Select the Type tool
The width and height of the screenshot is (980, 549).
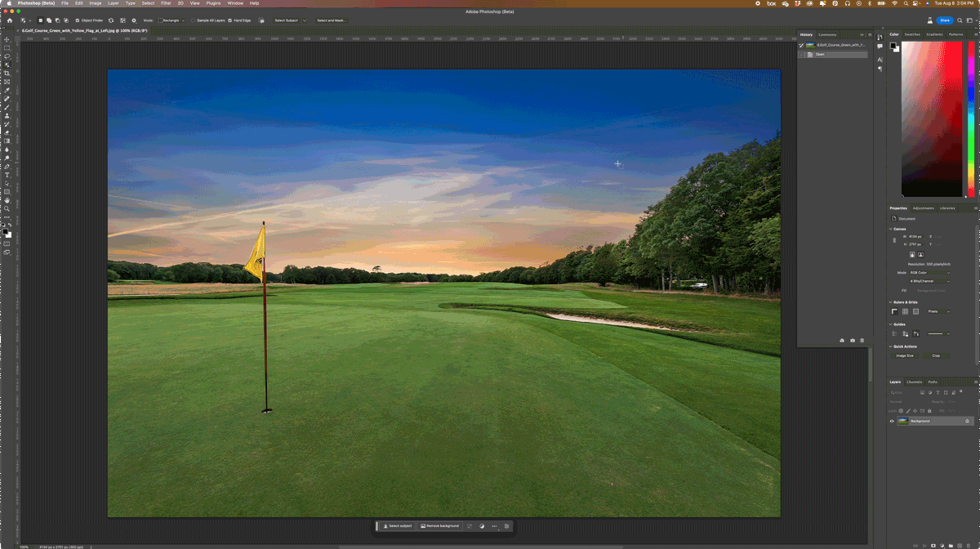[7, 174]
